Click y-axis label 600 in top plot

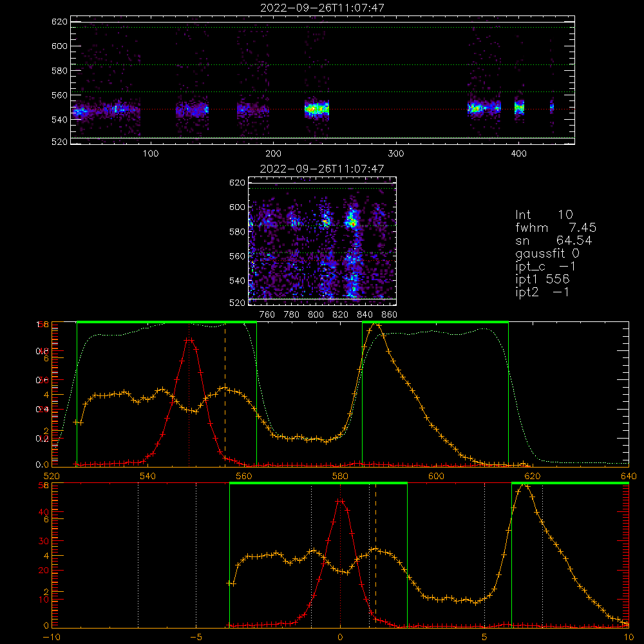(x=59, y=46)
